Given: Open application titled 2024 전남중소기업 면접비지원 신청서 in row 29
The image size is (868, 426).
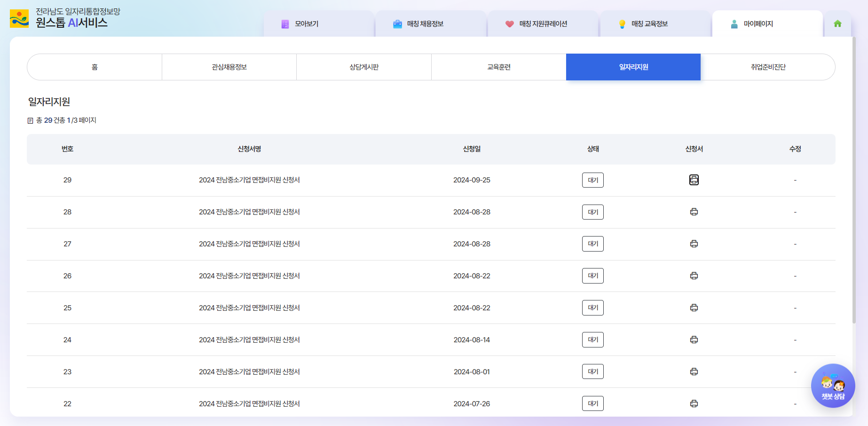Looking at the screenshot, I should click(249, 180).
